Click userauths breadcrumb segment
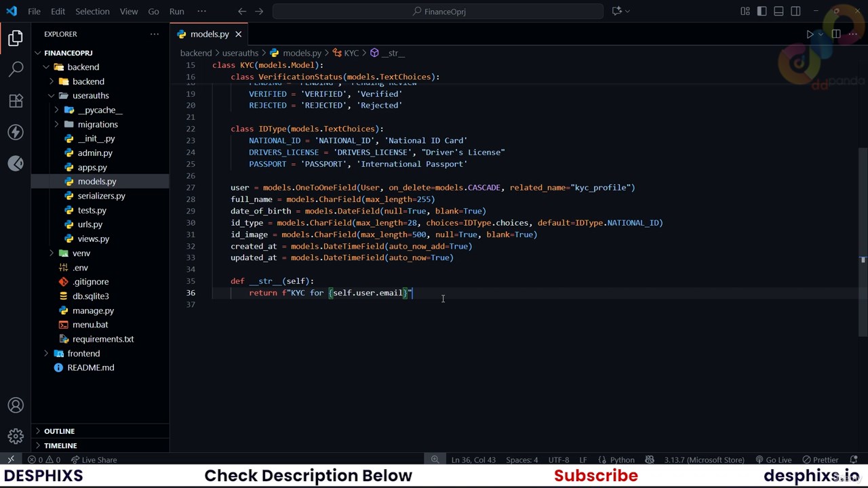The height and width of the screenshot is (488, 868). tap(240, 53)
